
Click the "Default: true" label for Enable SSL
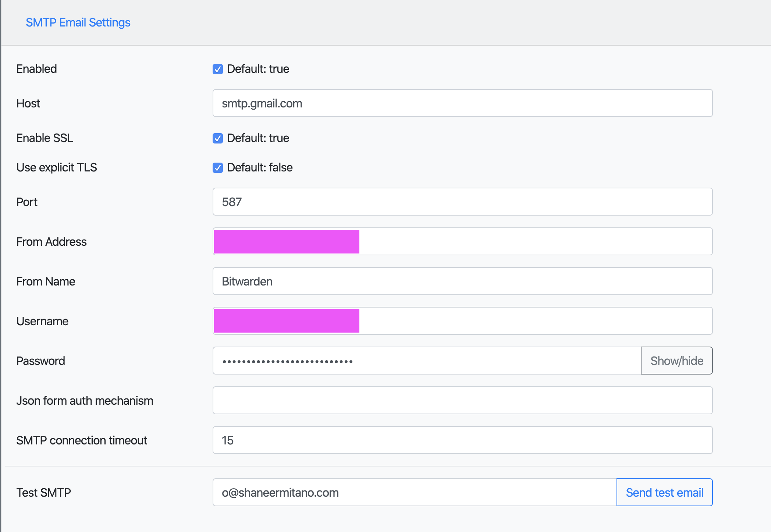(x=258, y=138)
